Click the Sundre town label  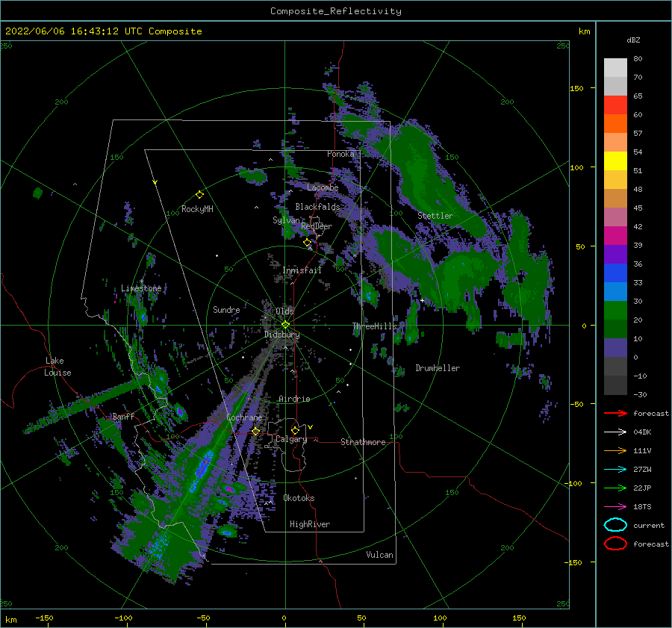[x=226, y=309]
